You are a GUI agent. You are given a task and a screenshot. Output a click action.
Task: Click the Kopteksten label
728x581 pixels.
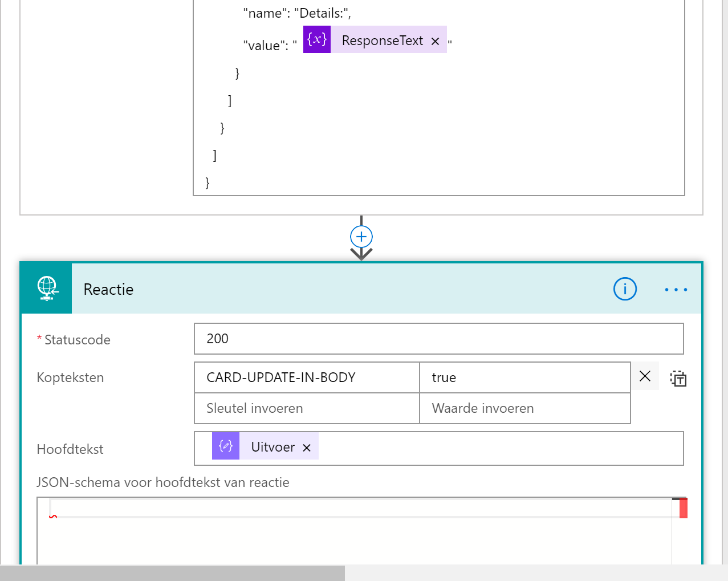click(70, 377)
